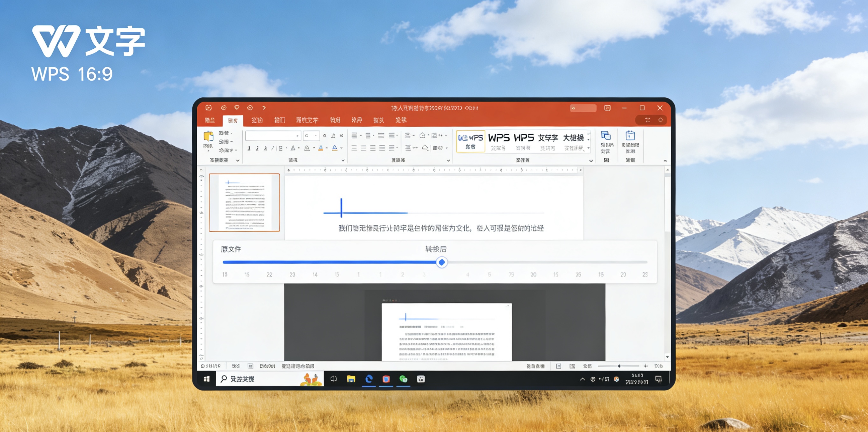Click the zoom in plus button

pos(646,366)
